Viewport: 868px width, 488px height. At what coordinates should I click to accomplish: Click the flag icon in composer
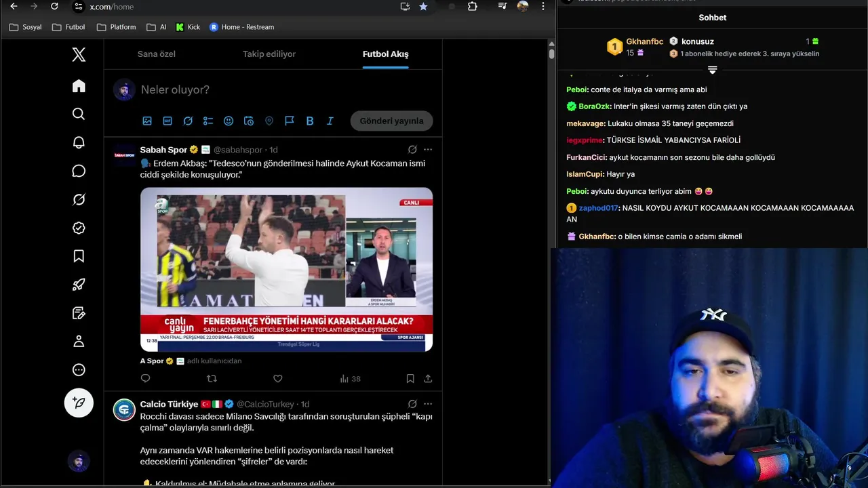coord(290,121)
